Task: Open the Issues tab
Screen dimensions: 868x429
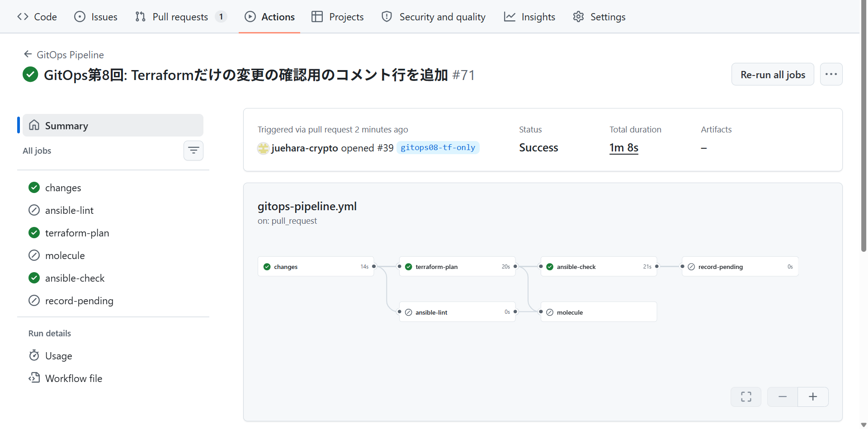Action: pos(96,17)
